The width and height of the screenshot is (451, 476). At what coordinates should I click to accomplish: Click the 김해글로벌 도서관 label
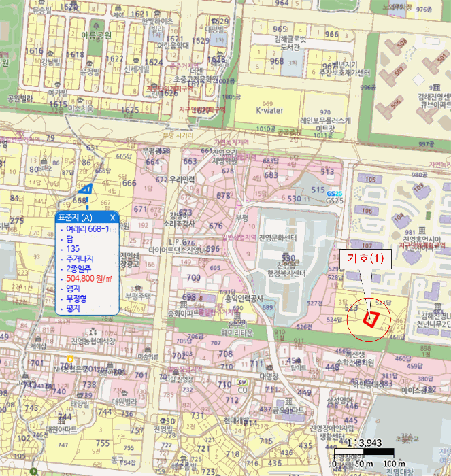point(290,43)
